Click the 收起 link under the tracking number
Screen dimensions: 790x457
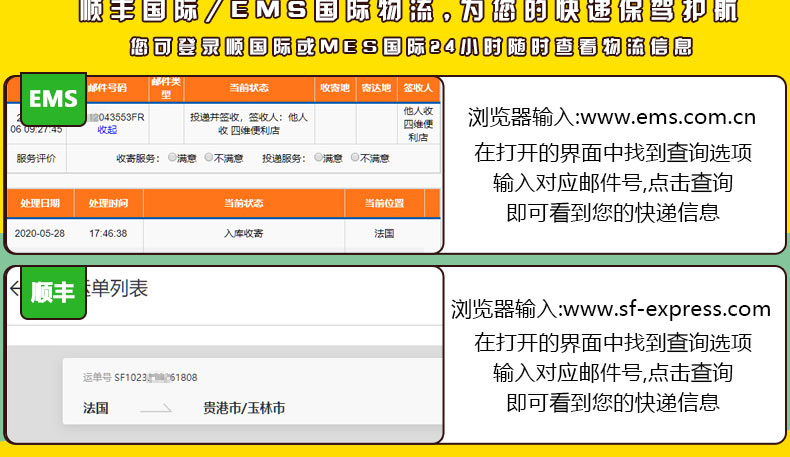click(x=107, y=130)
